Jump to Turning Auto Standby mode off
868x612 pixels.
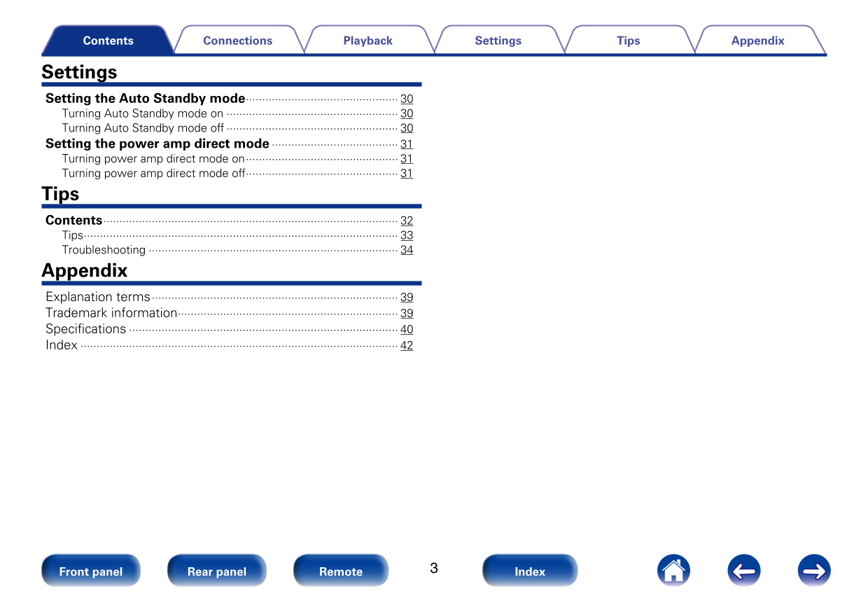click(143, 128)
